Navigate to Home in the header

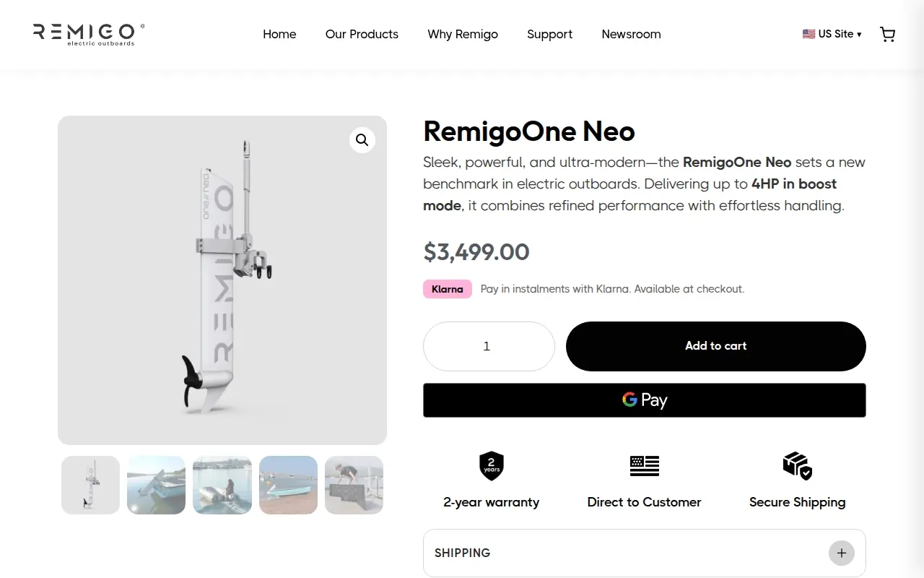[279, 34]
